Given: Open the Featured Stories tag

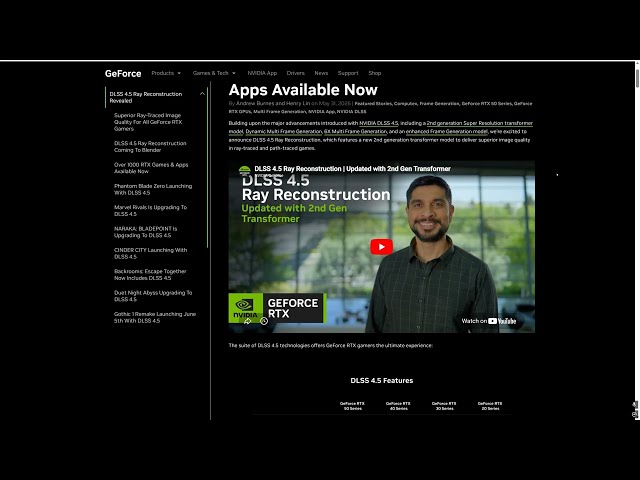Looking at the screenshot, I should point(373,104).
